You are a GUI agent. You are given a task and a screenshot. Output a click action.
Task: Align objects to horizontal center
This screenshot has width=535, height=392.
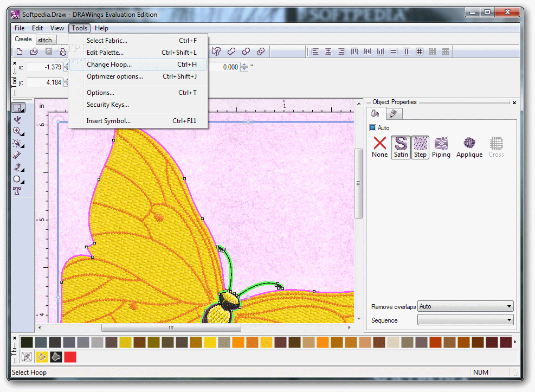pos(328,52)
